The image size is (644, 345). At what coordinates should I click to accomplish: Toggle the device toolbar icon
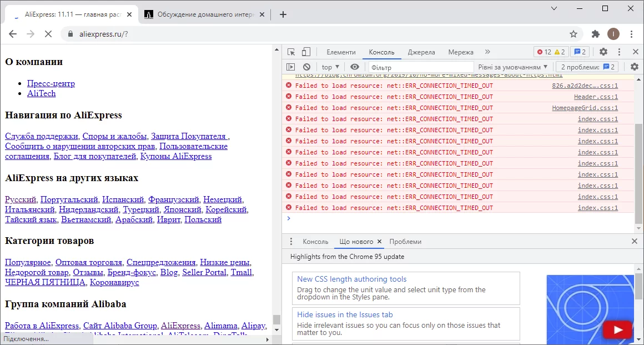coord(306,52)
